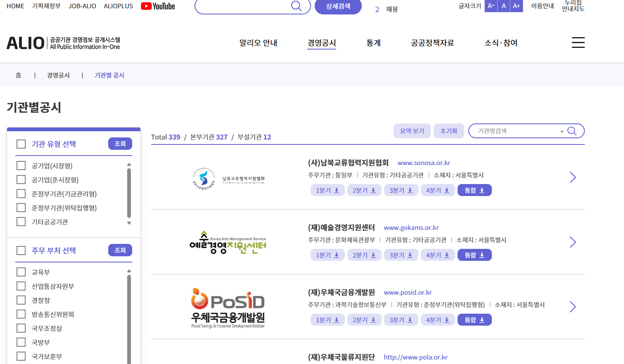The width and height of the screenshot is (624, 364).
Task: Increase font size with the A+ icon
Action: pyautogui.click(x=515, y=6)
